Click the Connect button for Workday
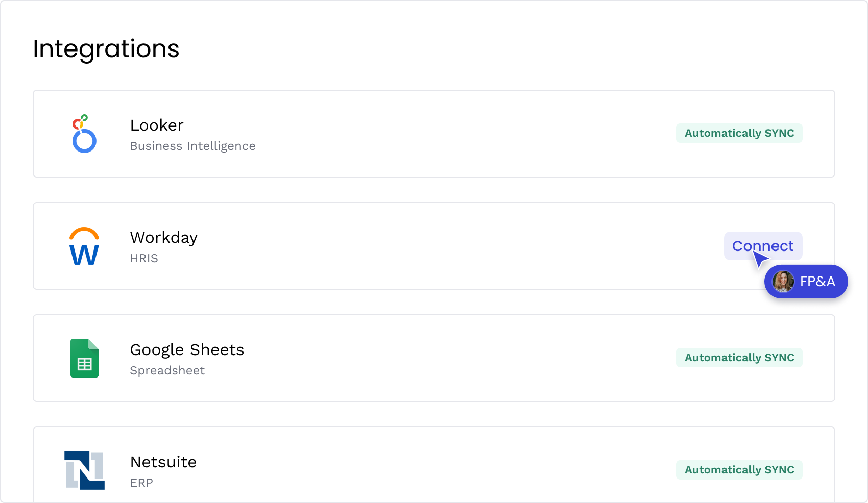The image size is (868, 503). (x=763, y=245)
